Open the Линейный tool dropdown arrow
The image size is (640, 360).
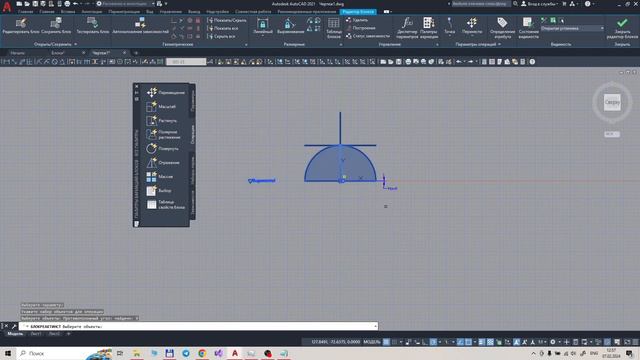coord(262,36)
